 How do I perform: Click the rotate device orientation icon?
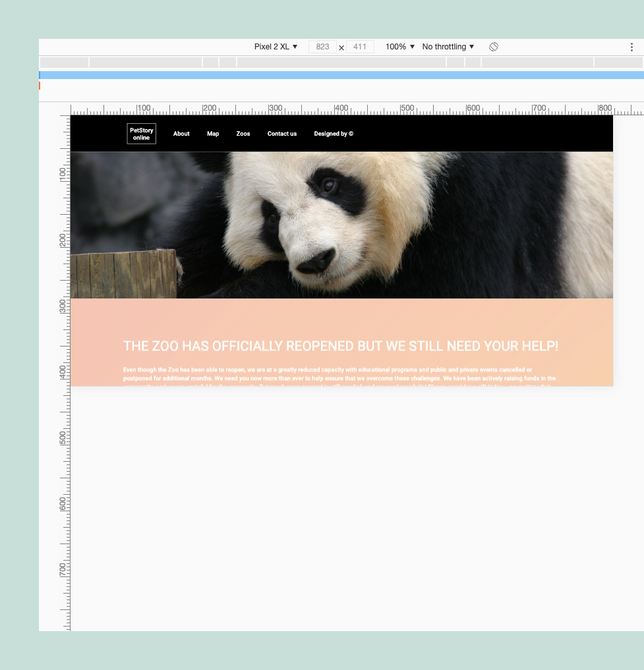click(x=493, y=46)
